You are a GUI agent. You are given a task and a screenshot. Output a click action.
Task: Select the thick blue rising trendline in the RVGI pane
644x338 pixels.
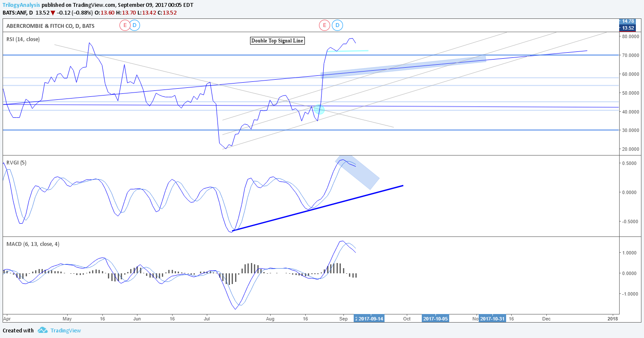pyautogui.click(x=317, y=208)
